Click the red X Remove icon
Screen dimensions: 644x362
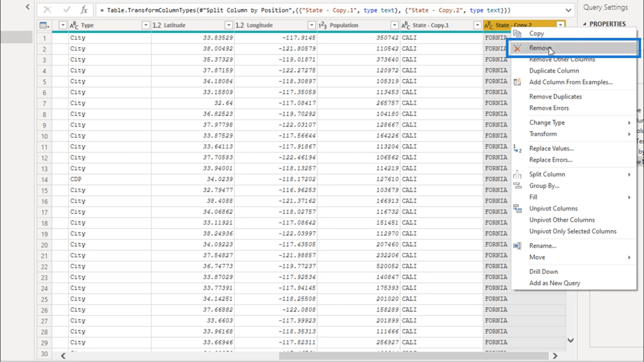517,48
